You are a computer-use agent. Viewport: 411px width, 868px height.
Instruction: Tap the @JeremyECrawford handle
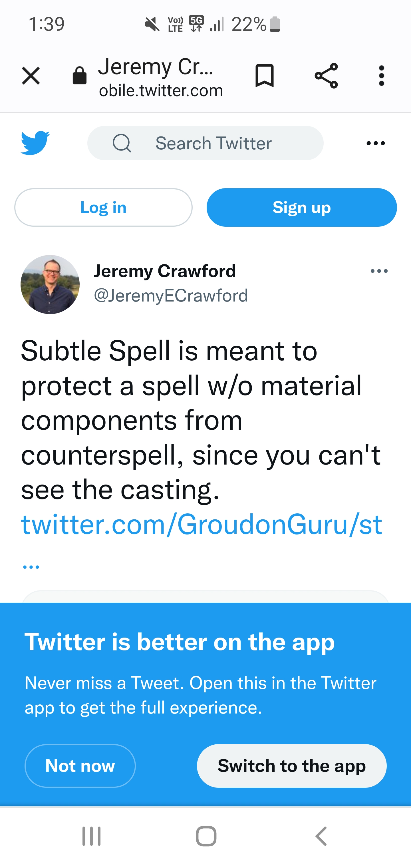coord(171,296)
